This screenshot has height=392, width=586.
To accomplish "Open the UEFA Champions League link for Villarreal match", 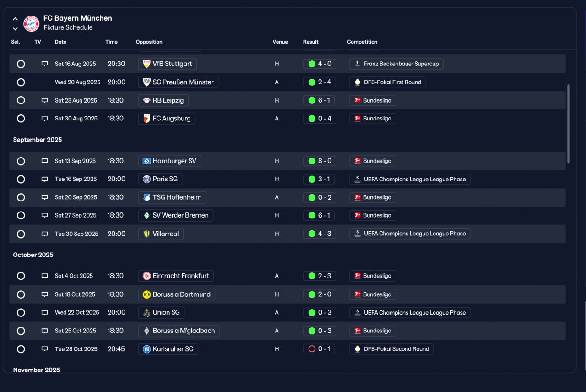I will [410, 234].
